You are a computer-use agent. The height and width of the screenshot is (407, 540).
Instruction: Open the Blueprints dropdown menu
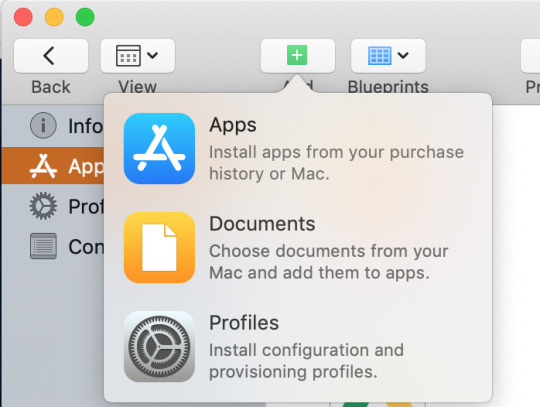388,56
